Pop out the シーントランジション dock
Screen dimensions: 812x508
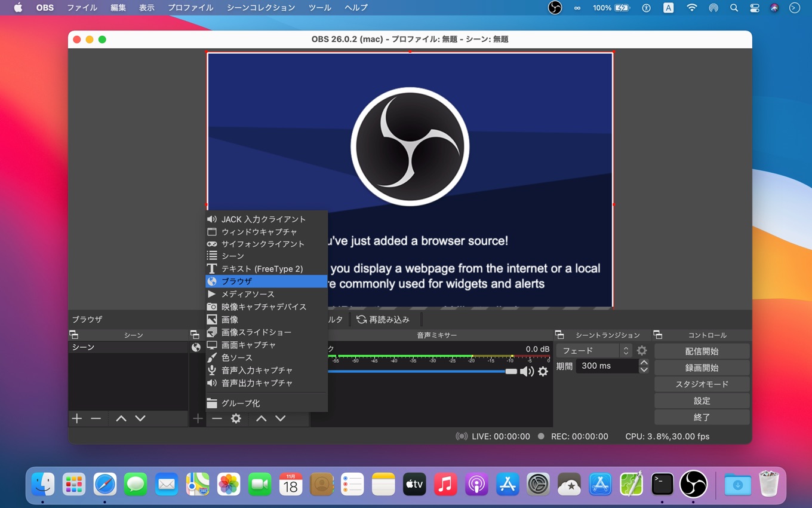click(x=559, y=335)
